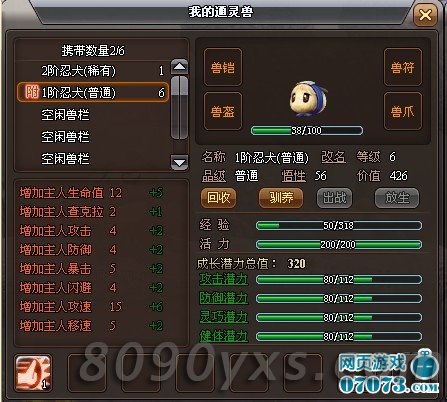Screen dimensions: 447x402
Task: Open the 兽铠 armor equipment slot
Action: click(223, 67)
